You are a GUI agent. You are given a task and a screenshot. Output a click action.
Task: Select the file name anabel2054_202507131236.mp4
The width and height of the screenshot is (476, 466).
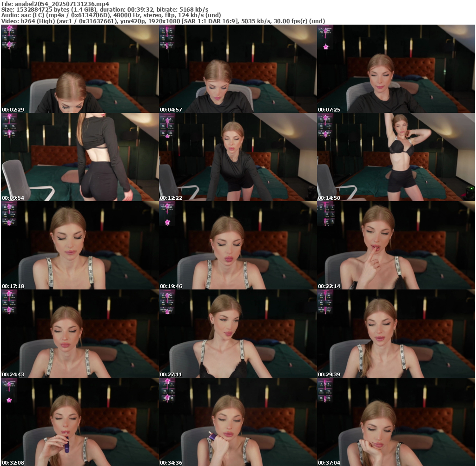coord(62,4)
